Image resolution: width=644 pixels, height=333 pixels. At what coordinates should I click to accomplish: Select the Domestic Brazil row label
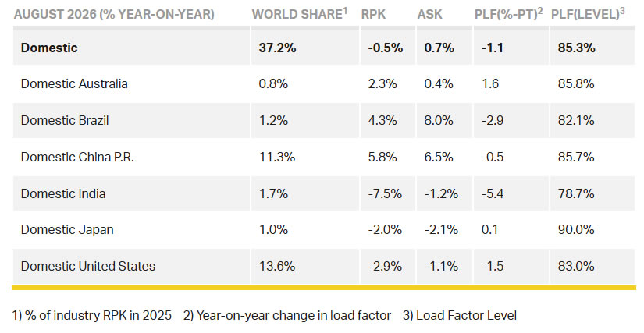point(65,120)
